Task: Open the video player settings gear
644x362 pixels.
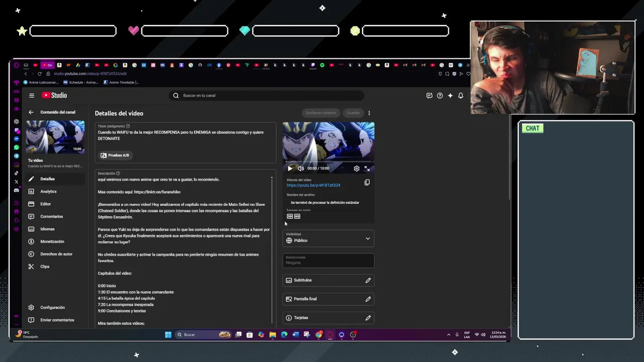Action: tap(357, 168)
